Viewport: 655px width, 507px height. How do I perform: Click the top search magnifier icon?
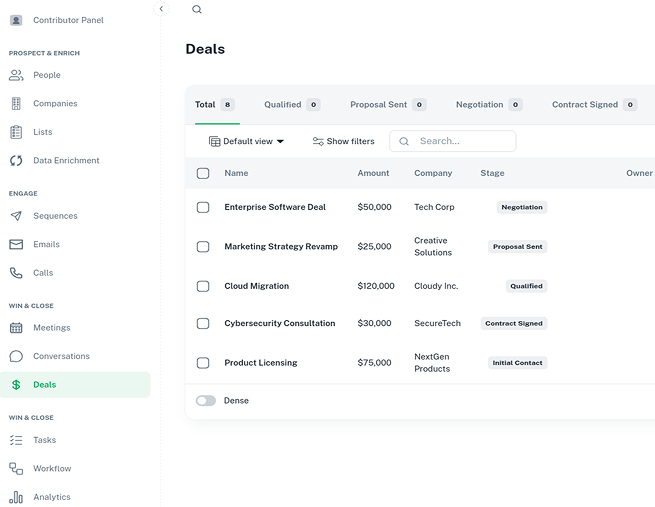tap(197, 9)
